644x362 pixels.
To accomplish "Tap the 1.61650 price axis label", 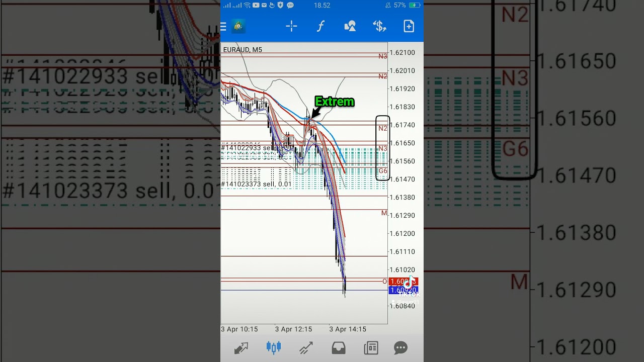I will (403, 143).
